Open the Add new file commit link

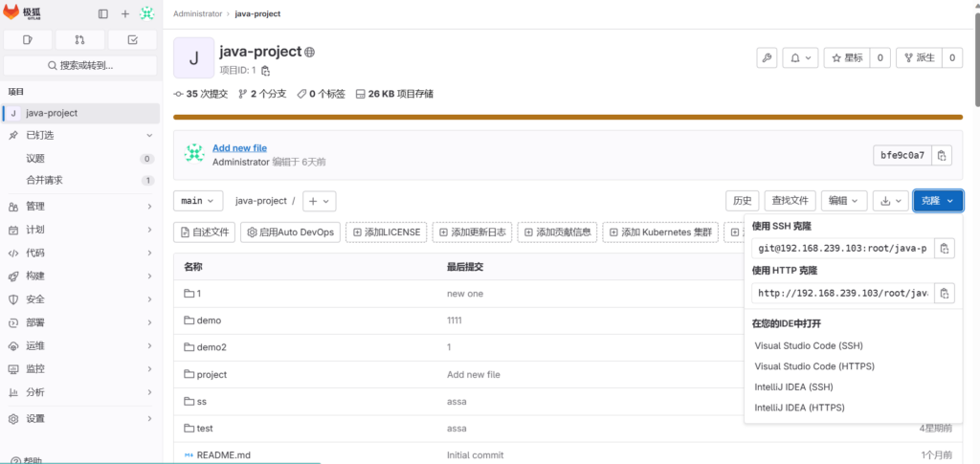coord(239,148)
